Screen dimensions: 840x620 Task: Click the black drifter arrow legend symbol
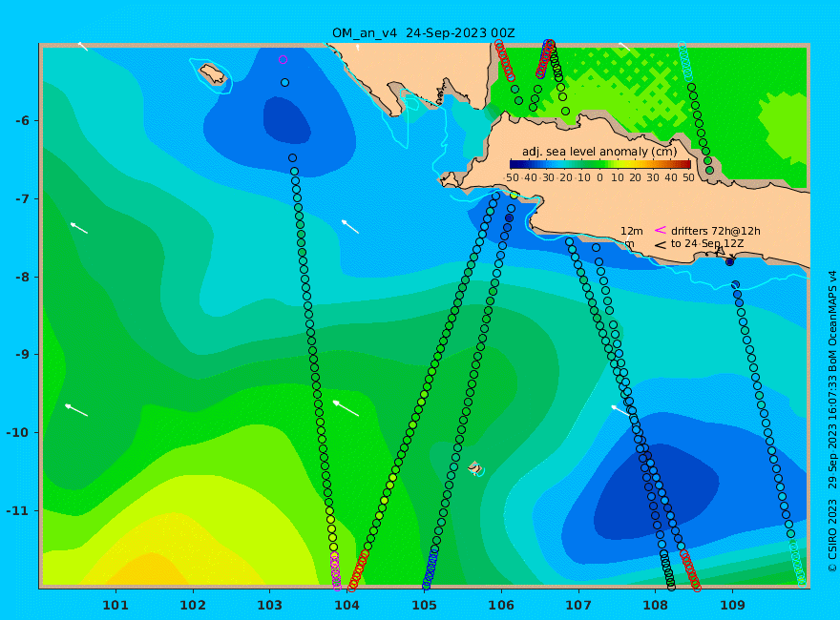click(x=661, y=245)
